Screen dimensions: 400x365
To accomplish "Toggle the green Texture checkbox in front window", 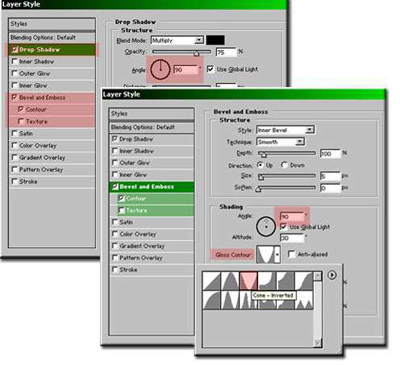I will (122, 210).
